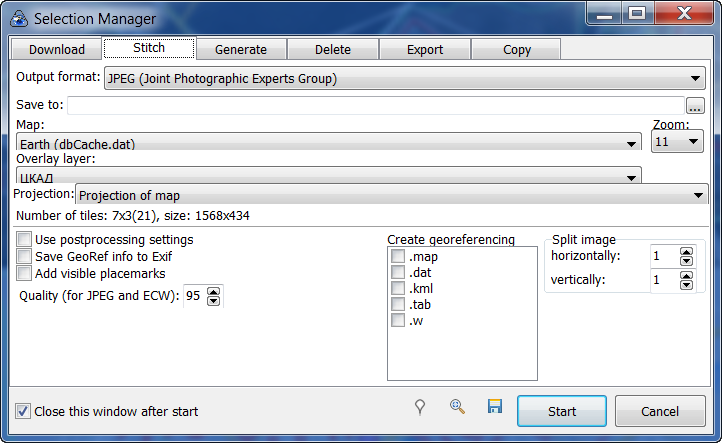Toggle Save GeoRef info to Exif
Viewport: 722px width, 443px height.
pos(24,256)
